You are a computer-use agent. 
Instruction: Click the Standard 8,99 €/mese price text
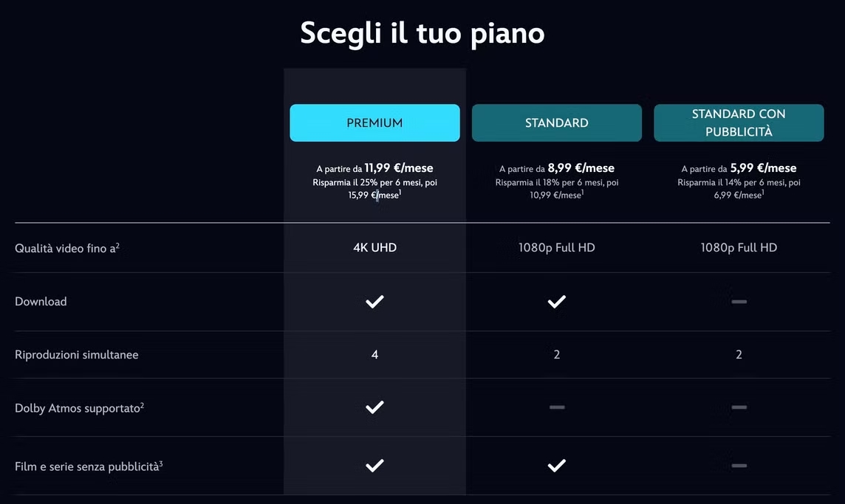click(581, 168)
